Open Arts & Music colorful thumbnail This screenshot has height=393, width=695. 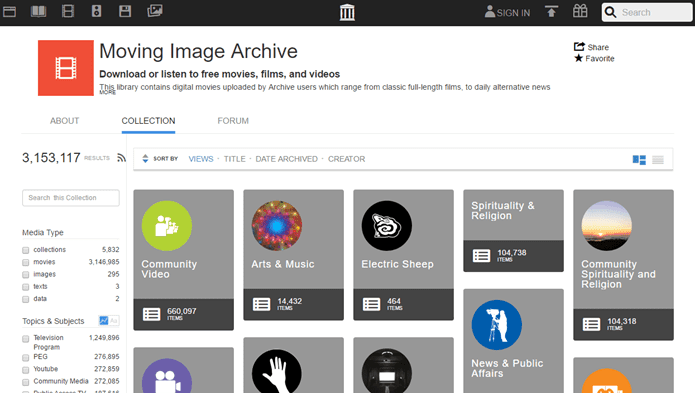click(277, 226)
